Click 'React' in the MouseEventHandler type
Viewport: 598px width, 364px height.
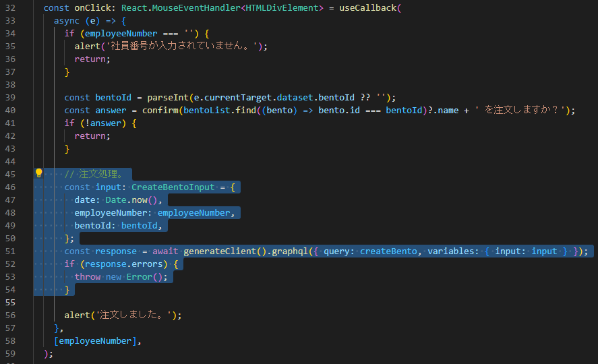(134, 8)
